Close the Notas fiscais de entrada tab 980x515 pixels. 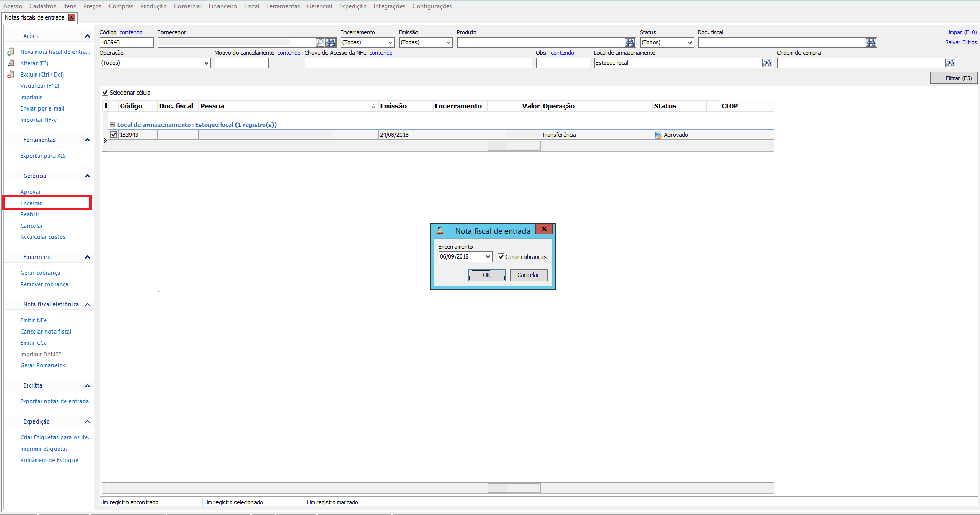click(72, 17)
